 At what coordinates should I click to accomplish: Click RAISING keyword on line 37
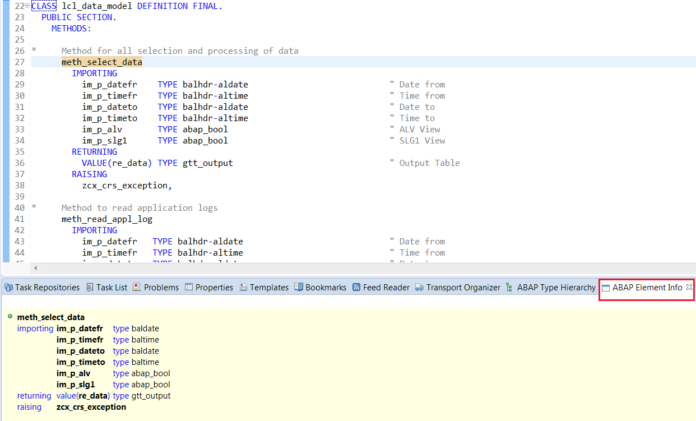point(89,174)
